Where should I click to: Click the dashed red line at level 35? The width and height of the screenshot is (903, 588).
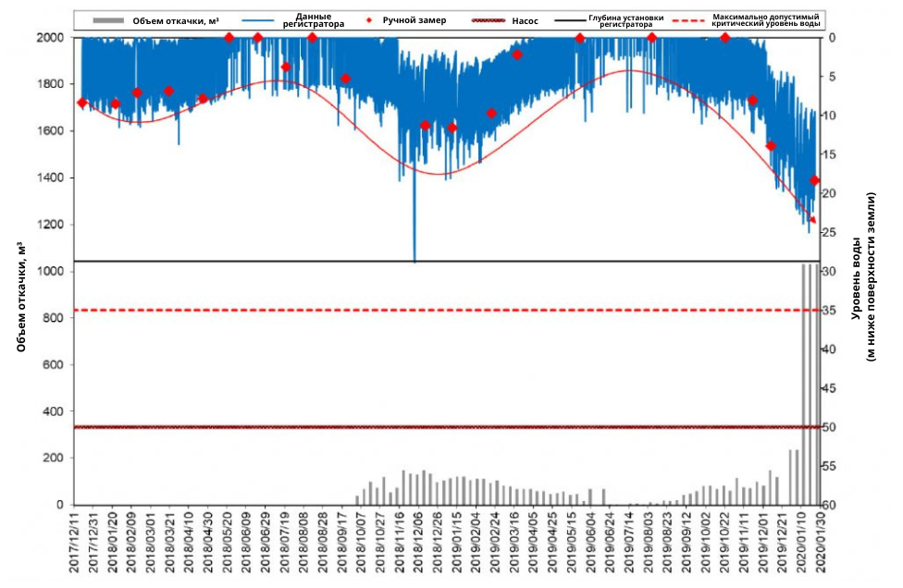446,311
